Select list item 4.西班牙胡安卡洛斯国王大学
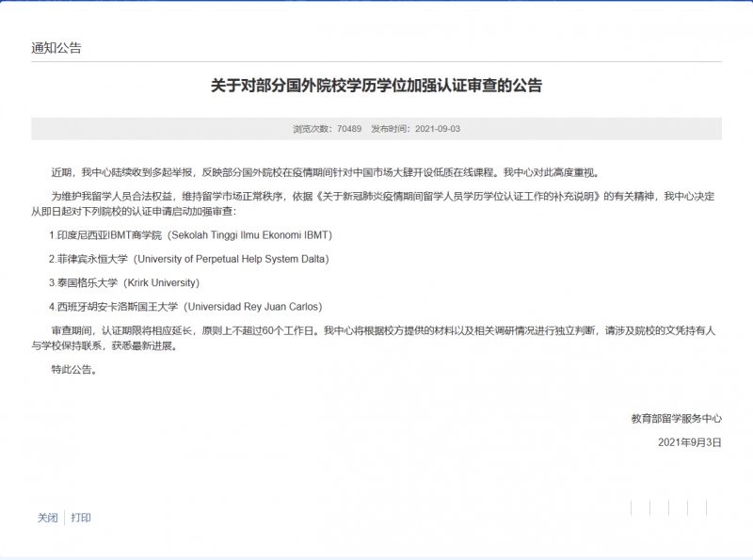 tap(185, 307)
